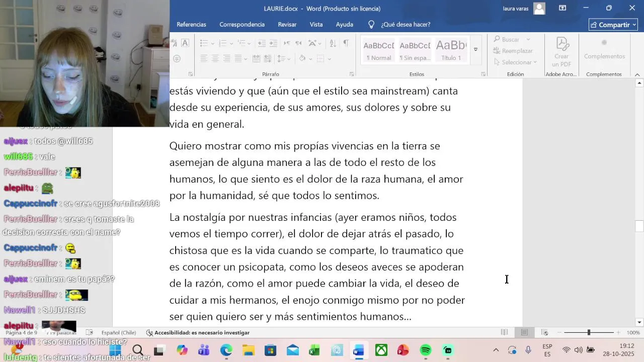Viewport: 644px width, 362px height.
Task: Open the borders dropdown arrow
Action: (329, 59)
